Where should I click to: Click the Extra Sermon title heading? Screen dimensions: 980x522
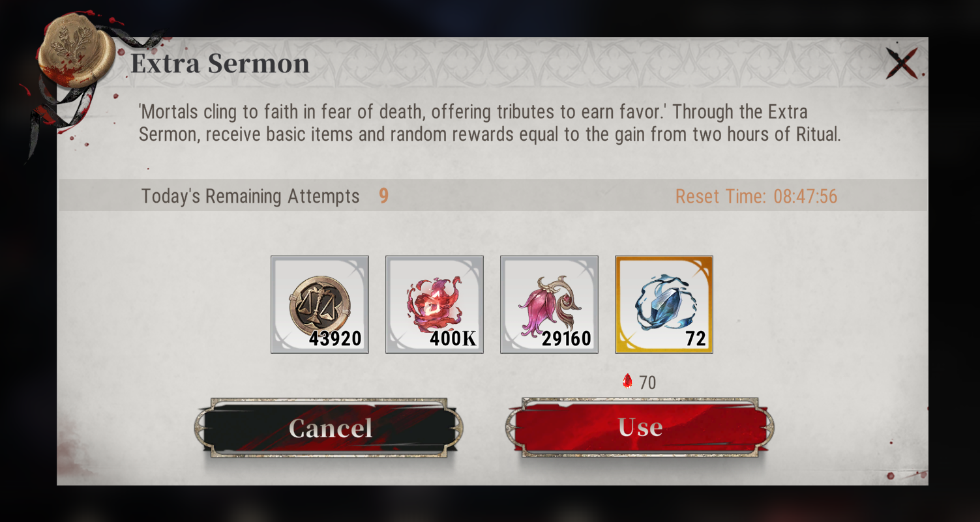click(x=220, y=64)
